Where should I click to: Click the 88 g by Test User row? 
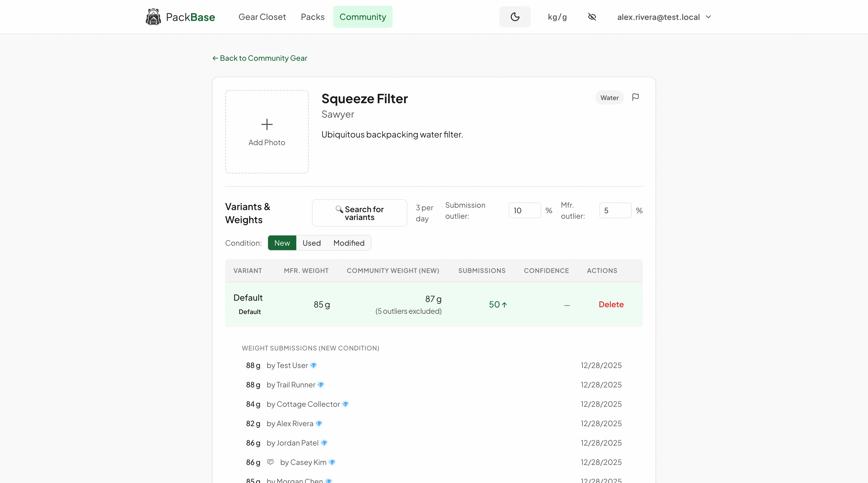coord(434,365)
